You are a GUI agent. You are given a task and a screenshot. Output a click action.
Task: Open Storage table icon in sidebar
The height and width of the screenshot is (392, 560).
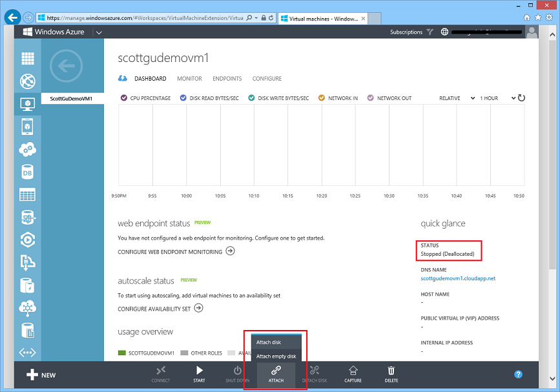(28, 194)
